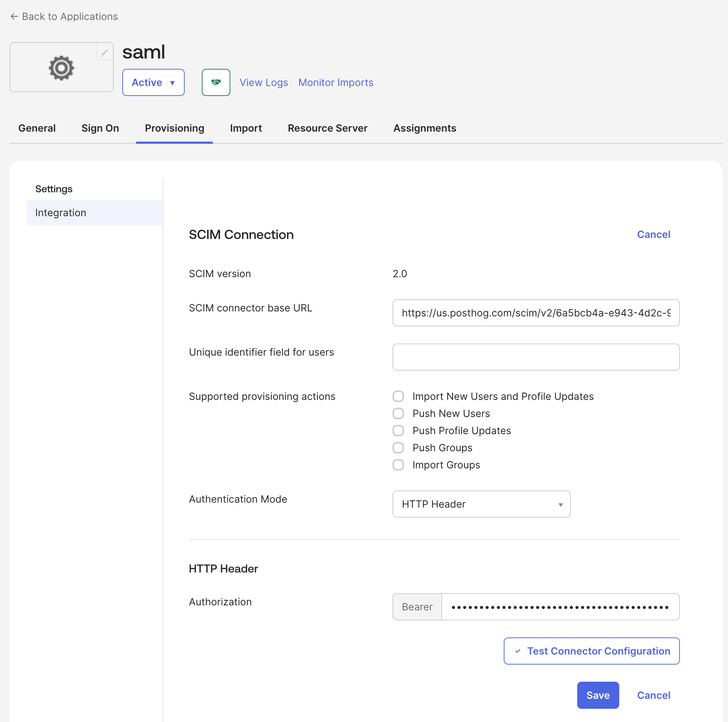This screenshot has height=722, width=728.
Task: Open the Resource Server tab
Action: click(x=327, y=128)
